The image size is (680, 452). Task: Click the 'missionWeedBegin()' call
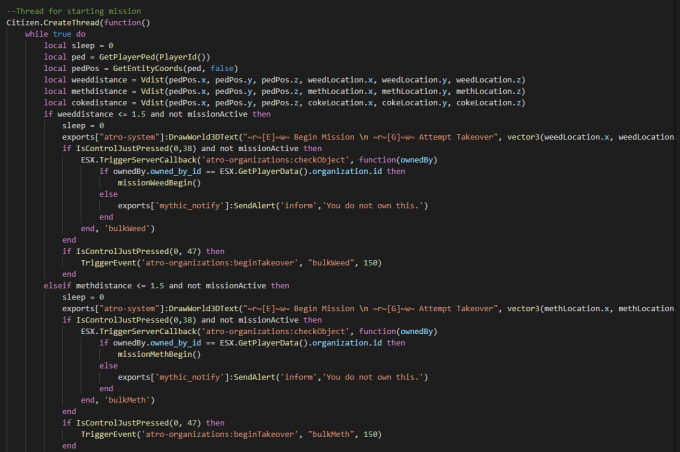point(159,183)
